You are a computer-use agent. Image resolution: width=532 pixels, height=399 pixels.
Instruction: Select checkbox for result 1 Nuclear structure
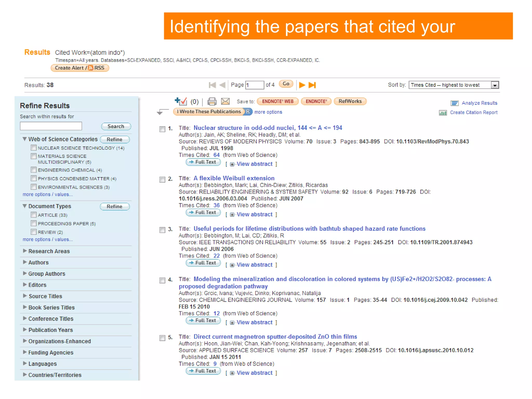162,129
